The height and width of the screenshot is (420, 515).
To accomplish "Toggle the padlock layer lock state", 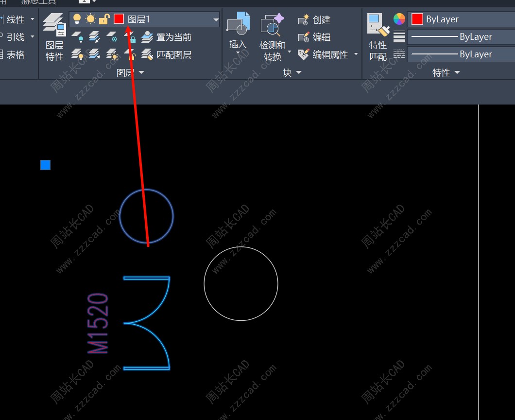I will pyautogui.click(x=104, y=19).
